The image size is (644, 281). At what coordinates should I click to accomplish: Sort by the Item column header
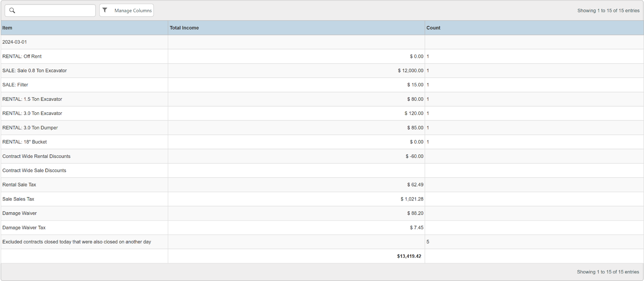[x=7, y=28]
